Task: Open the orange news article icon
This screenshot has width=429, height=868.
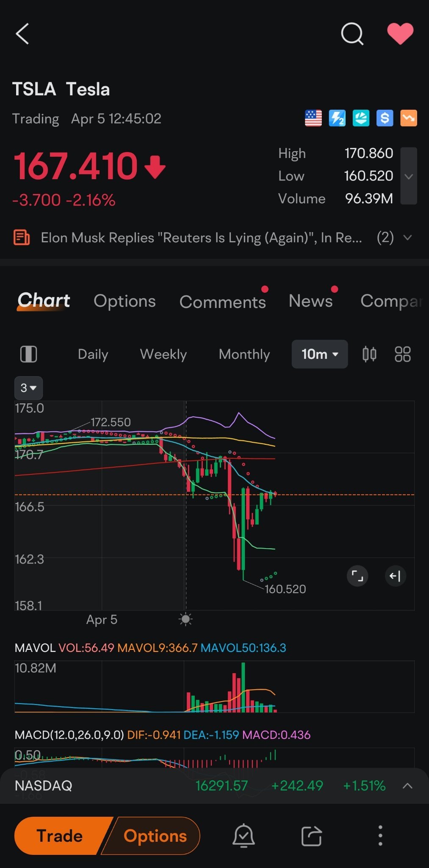Action: point(22,238)
